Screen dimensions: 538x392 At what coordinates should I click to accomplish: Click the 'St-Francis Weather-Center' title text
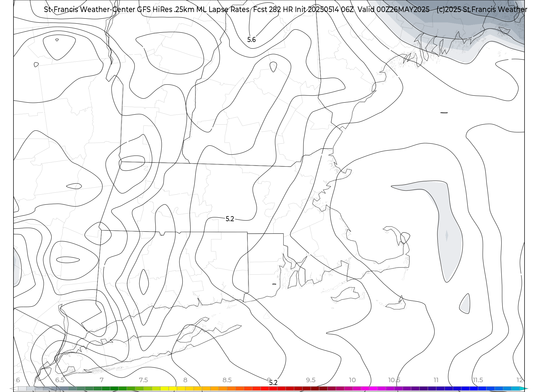coord(90,10)
